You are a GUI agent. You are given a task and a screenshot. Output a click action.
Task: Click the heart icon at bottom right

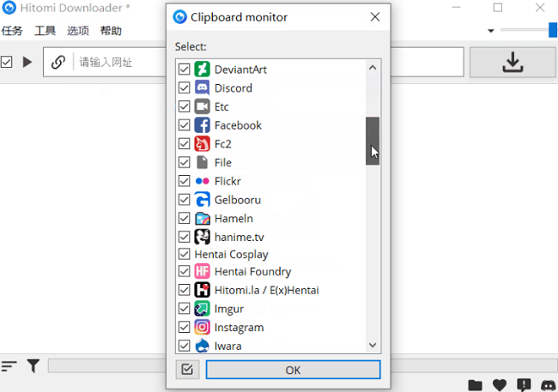click(500, 385)
